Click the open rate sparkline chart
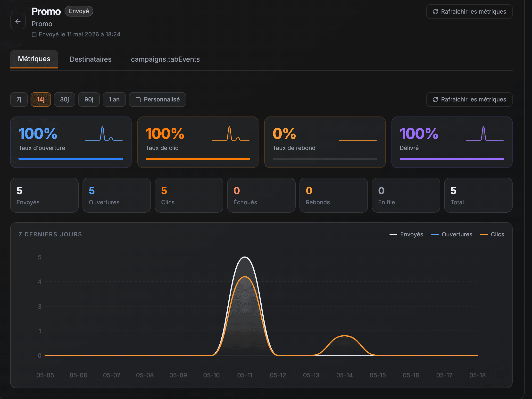The width and height of the screenshot is (532, 399). click(x=104, y=133)
